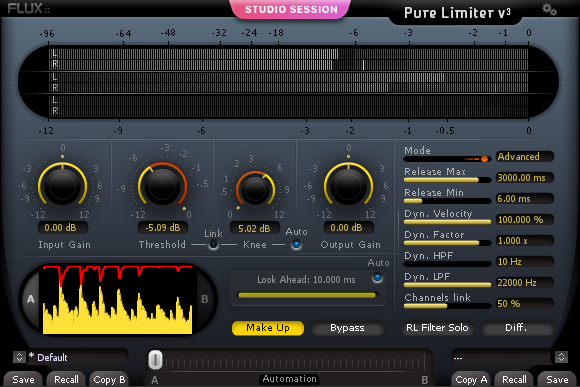The width and height of the screenshot is (580, 387).
Task: Open the slot B preset stepper arrows
Action: (x=561, y=357)
